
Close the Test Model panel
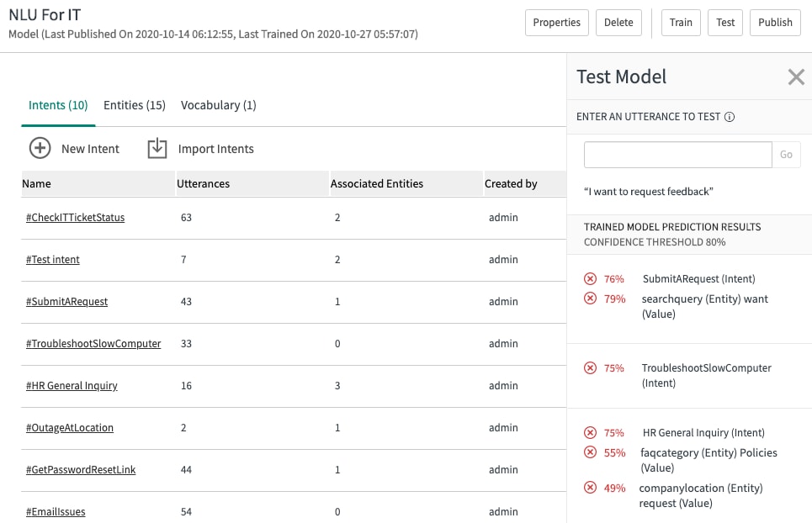coord(796,77)
